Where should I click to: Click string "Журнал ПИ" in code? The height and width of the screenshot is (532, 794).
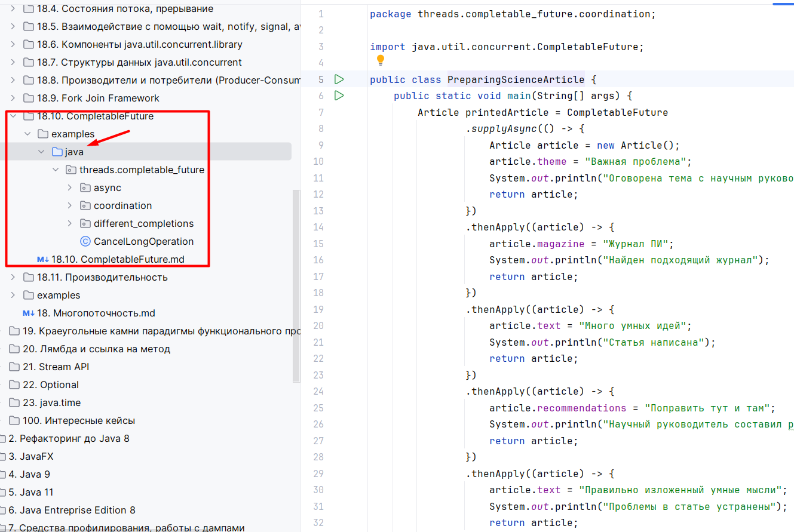pos(636,244)
